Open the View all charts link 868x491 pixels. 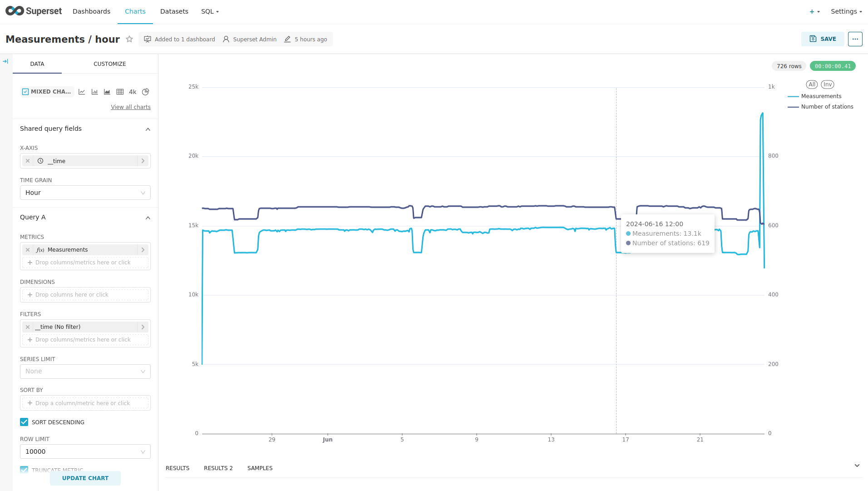(131, 107)
